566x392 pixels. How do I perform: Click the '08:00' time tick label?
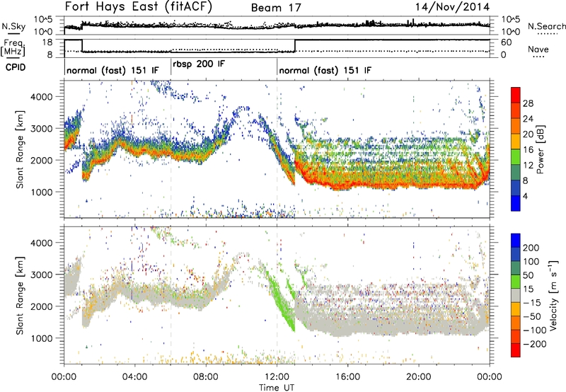[x=205, y=377]
